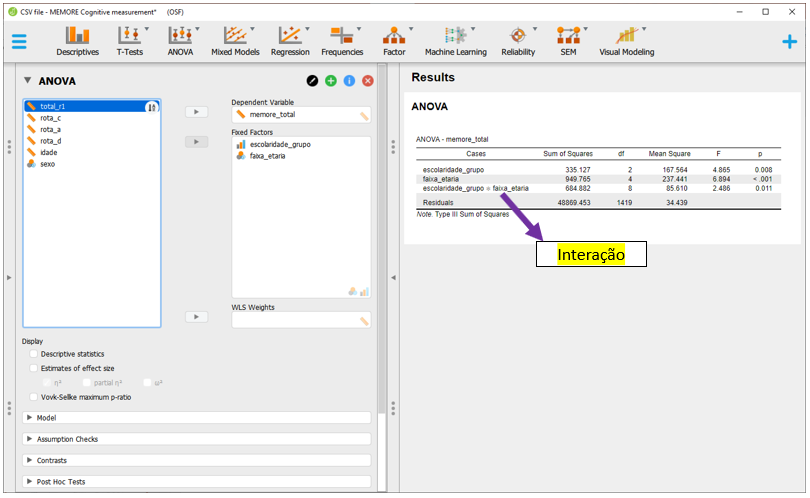This screenshot has height=498, width=810.
Task: Click the edit title pencil icon
Action: point(312,80)
